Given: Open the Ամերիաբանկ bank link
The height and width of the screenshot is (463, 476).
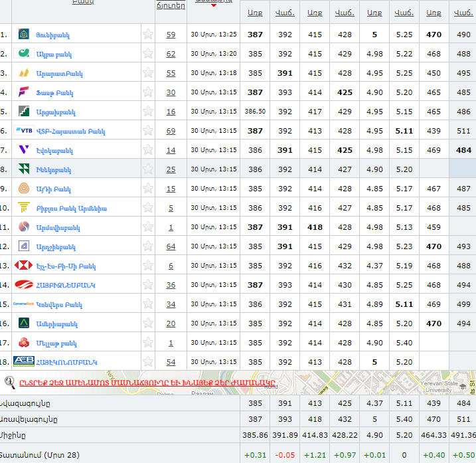Looking at the screenshot, I should pos(57,324).
